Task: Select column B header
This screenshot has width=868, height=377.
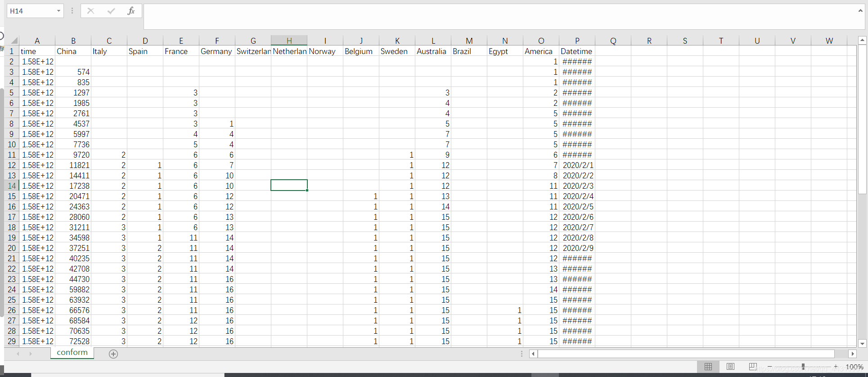Action: tap(73, 41)
